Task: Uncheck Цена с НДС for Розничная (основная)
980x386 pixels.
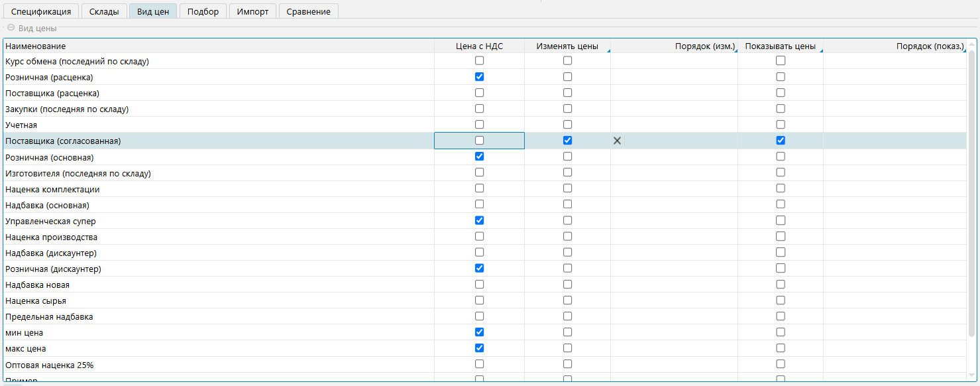Action: tap(480, 157)
